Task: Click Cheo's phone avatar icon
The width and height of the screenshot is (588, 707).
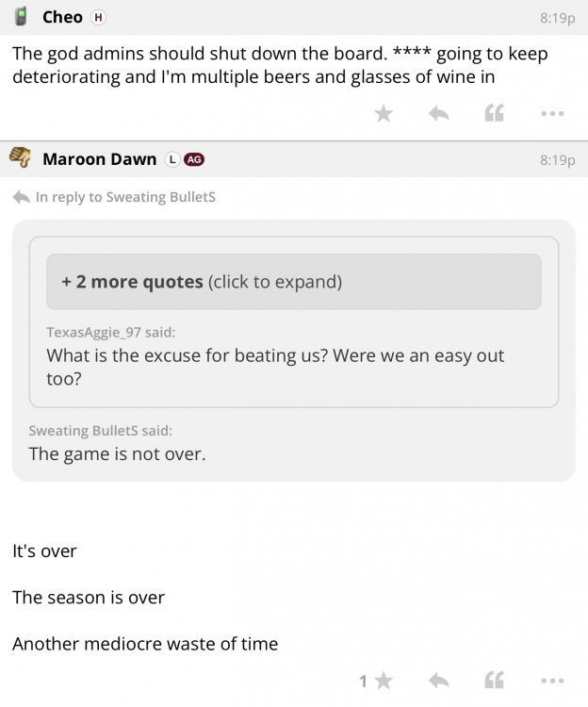Action: point(20,17)
